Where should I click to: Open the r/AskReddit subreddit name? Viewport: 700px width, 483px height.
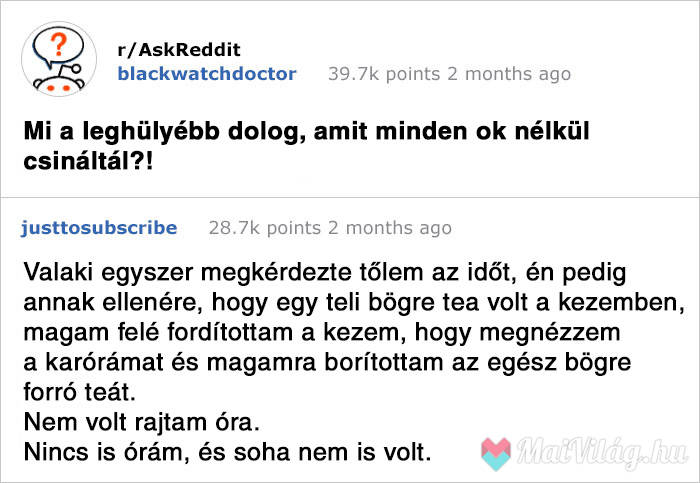[x=179, y=50]
